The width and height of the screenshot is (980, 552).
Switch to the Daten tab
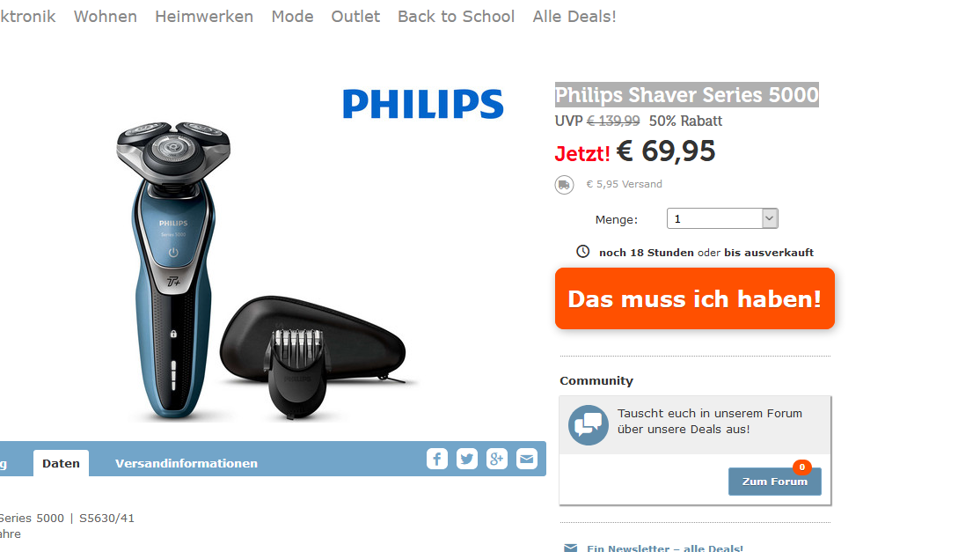[x=62, y=463]
